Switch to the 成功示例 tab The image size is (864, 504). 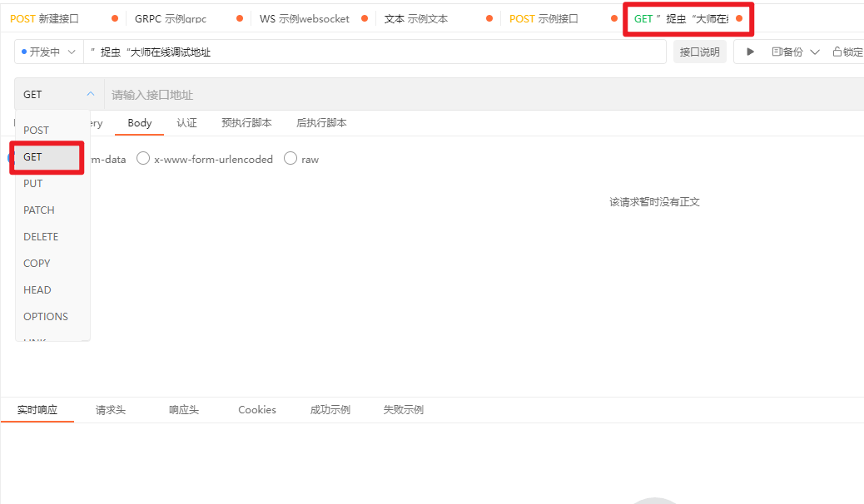click(x=330, y=409)
